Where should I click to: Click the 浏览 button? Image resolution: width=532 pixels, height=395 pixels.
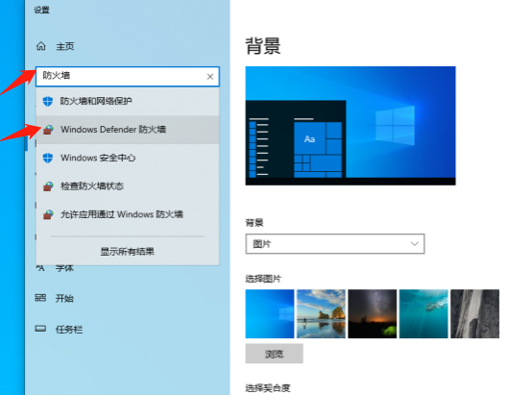point(274,354)
